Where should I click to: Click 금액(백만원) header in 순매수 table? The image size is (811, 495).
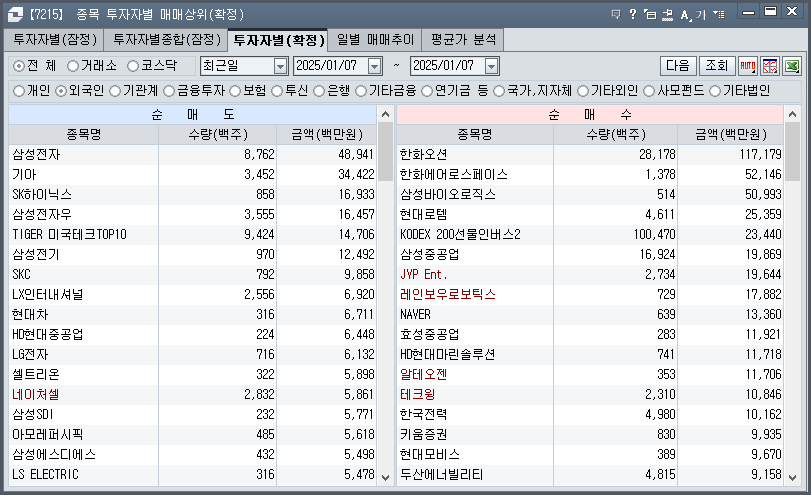[731, 134]
